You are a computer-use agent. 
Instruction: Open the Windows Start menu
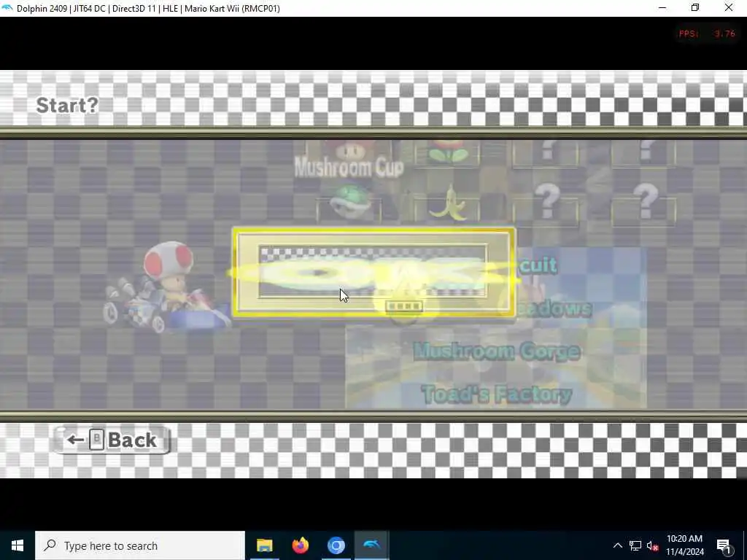[x=18, y=545]
